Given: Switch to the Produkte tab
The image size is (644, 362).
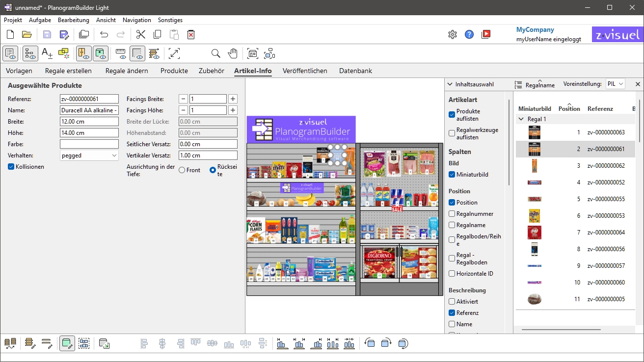Looking at the screenshot, I should [174, 71].
